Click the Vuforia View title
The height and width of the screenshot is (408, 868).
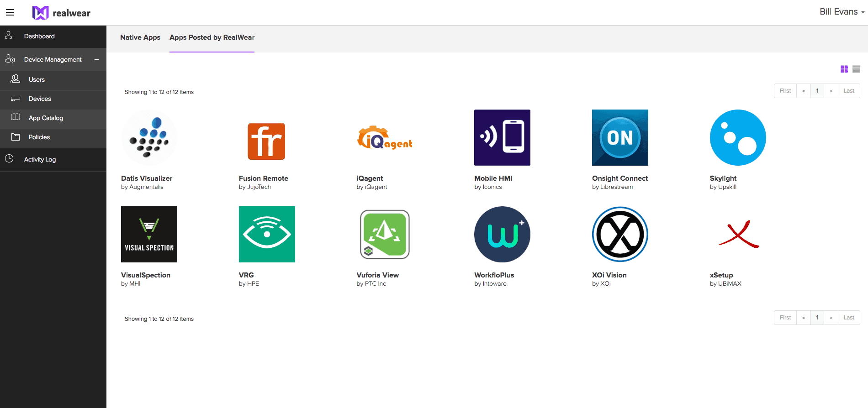(x=378, y=275)
